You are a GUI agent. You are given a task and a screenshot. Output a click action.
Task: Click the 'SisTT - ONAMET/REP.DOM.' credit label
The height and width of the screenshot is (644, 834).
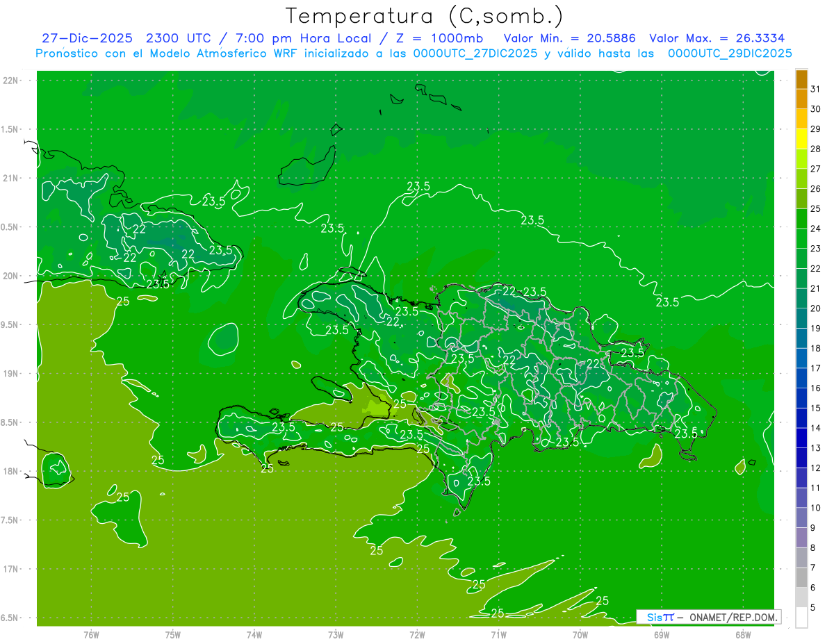pos(708,617)
